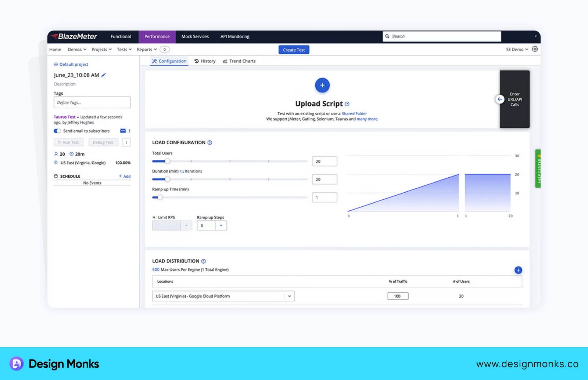588x380 pixels.
Task: Open the Mock Services tab
Action: coord(195,36)
